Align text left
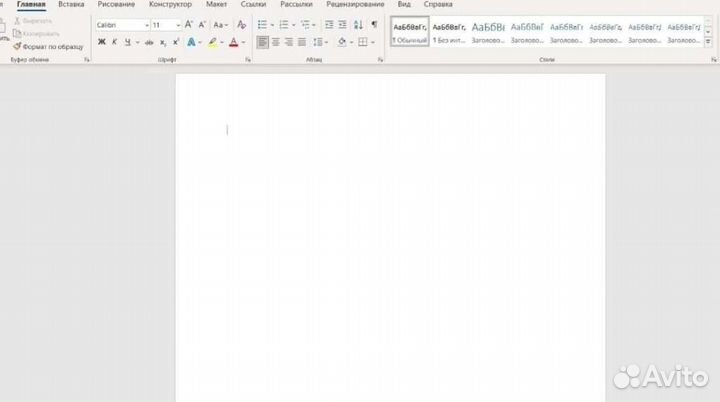Screen dimensions: 720x402 tap(262, 42)
